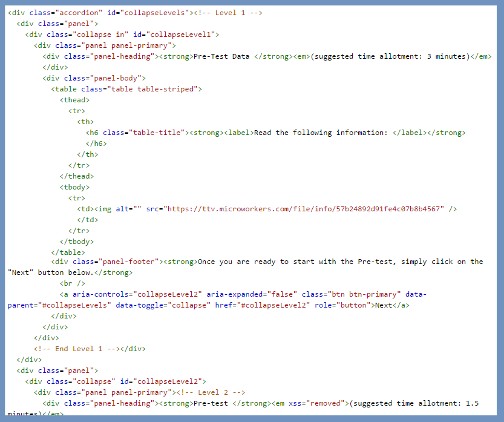Viewport: 504px width, 422px height.
Task: Click the 'Next' anchor text
Action: pos(384,305)
